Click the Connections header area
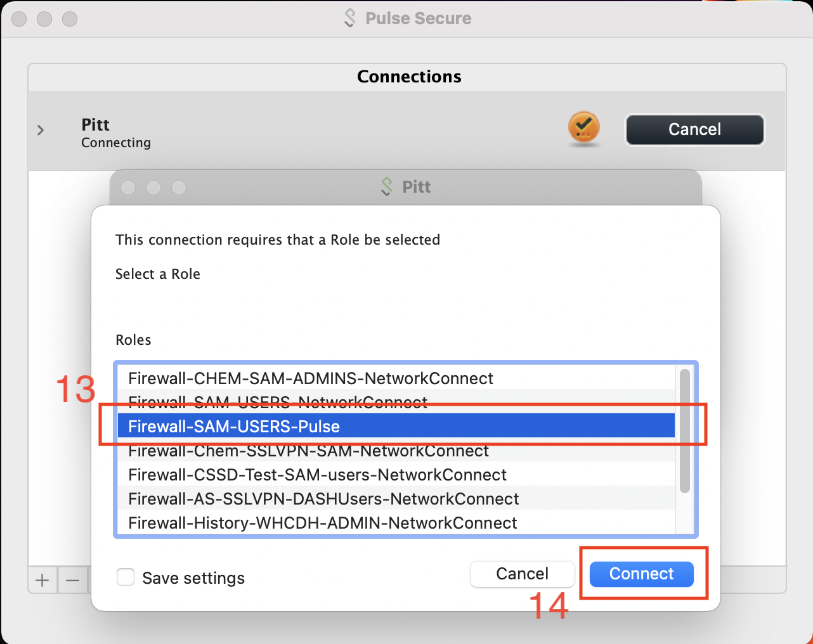 (409, 76)
